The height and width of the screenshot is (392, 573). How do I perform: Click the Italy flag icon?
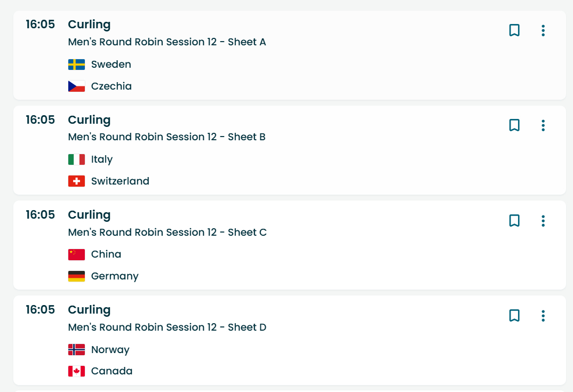[76, 159]
